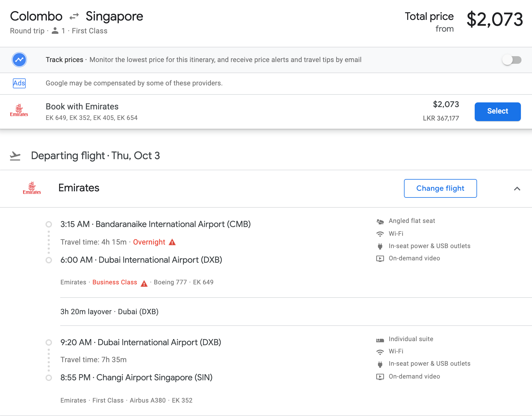Click the Track prices graph icon
The height and width of the screenshot is (416, 532).
19,60
